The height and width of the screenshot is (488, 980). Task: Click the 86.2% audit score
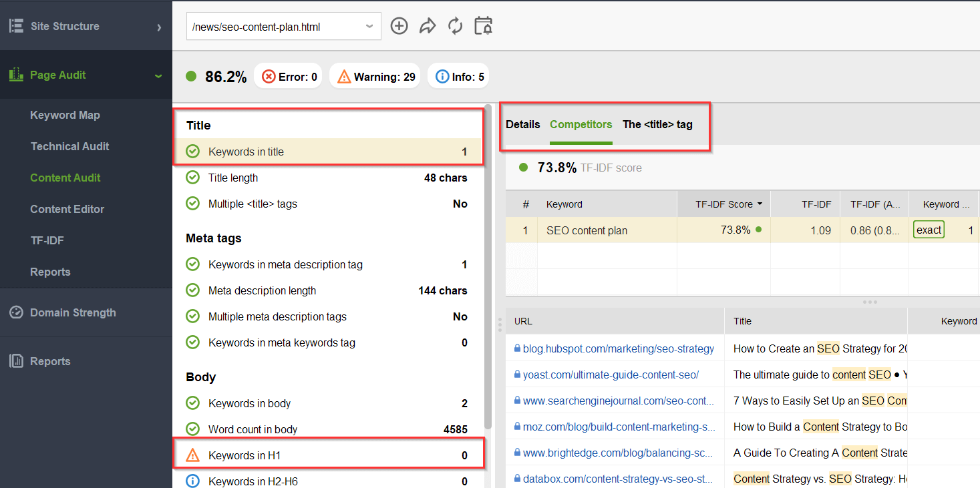pos(226,77)
